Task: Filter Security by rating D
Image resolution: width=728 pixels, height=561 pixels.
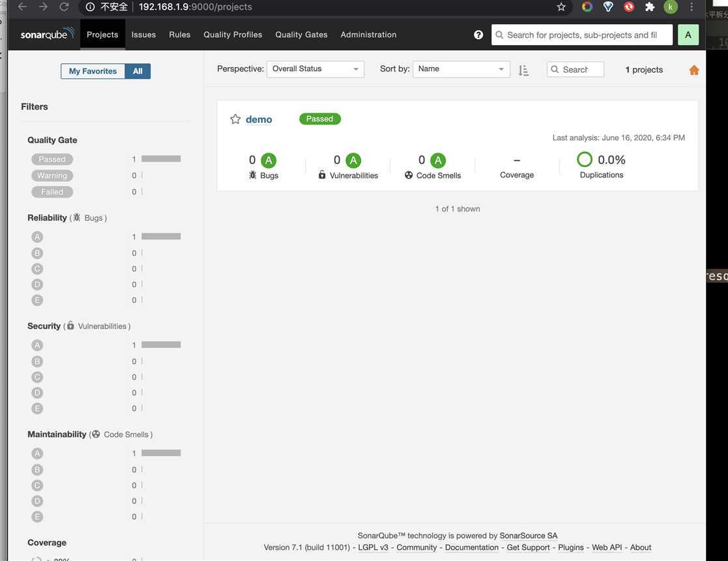Action: click(x=37, y=393)
